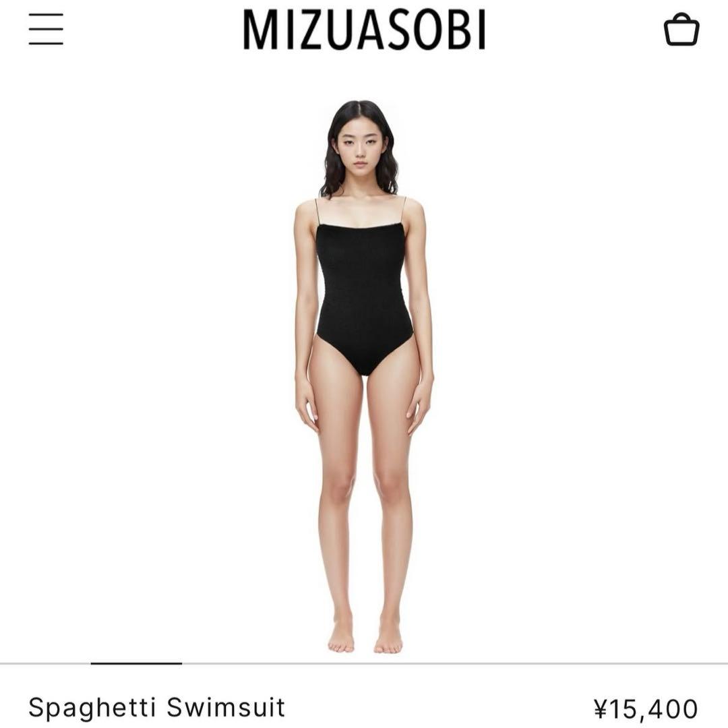Image resolution: width=728 pixels, height=728 pixels.
Task: Tap the handle of the bag icon
Action: [681, 18]
